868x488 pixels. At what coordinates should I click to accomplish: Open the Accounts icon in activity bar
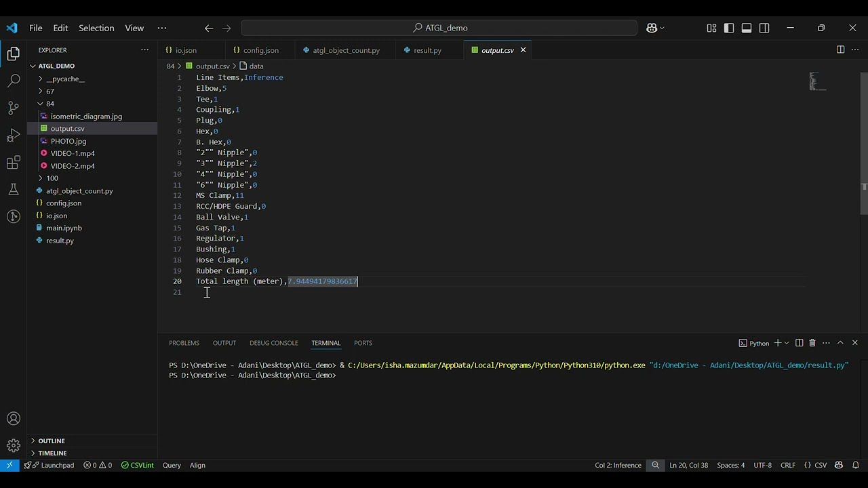[14, 419]
